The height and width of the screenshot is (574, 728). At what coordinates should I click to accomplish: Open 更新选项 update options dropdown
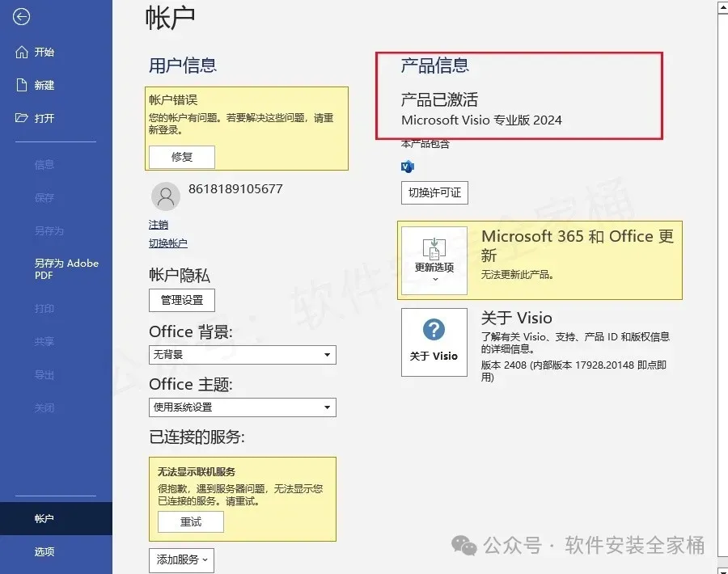pos(434,261)
